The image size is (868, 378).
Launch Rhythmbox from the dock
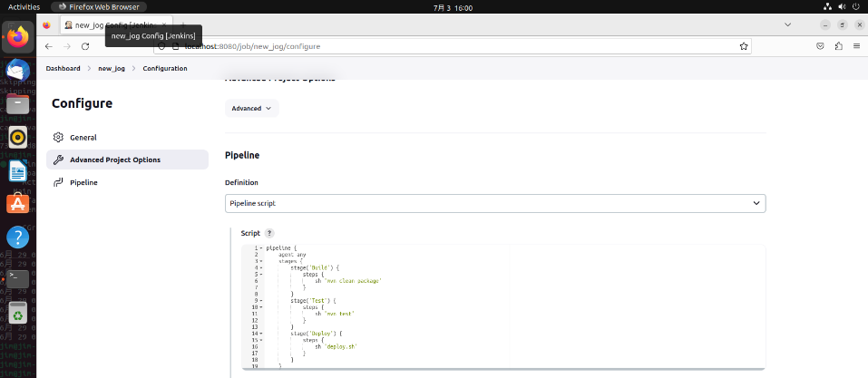click(18, 137)
